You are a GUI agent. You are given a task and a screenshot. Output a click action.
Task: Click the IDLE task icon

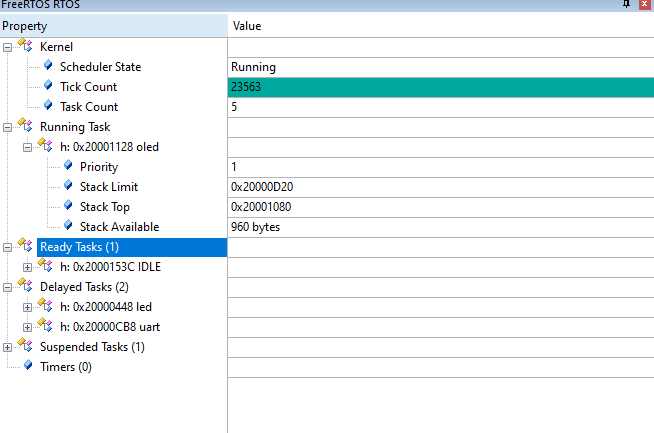point(45,265)
